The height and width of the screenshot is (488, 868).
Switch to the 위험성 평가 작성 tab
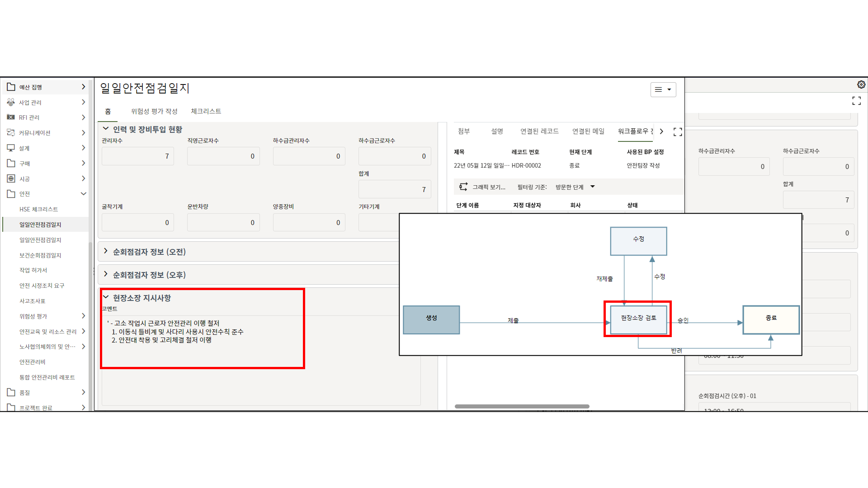tap(154, 111)
